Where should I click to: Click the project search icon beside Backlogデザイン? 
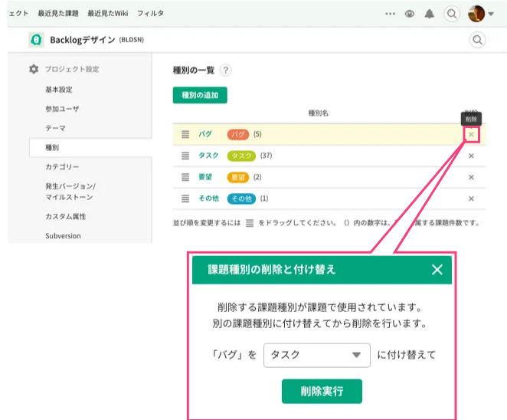[x=477, y=40]
